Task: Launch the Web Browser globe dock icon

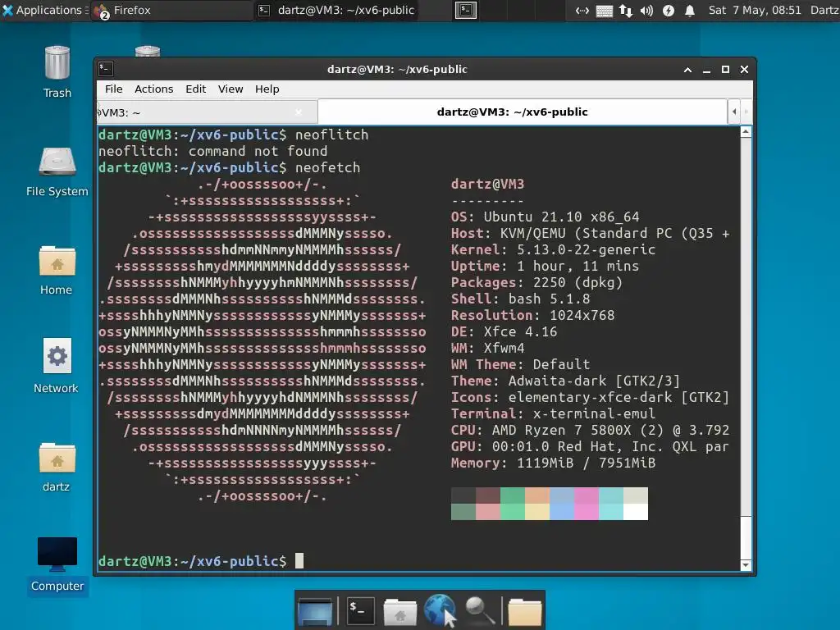Action: coord(440,610)
